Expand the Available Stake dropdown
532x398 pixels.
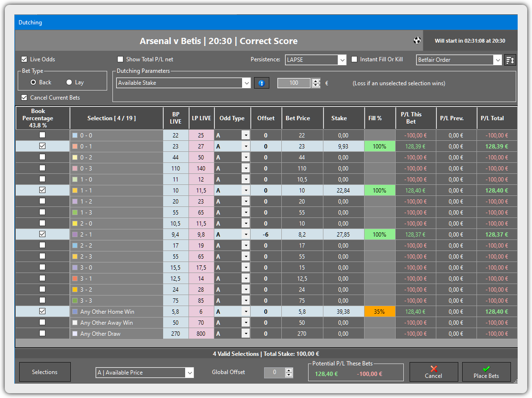(246, 83)
